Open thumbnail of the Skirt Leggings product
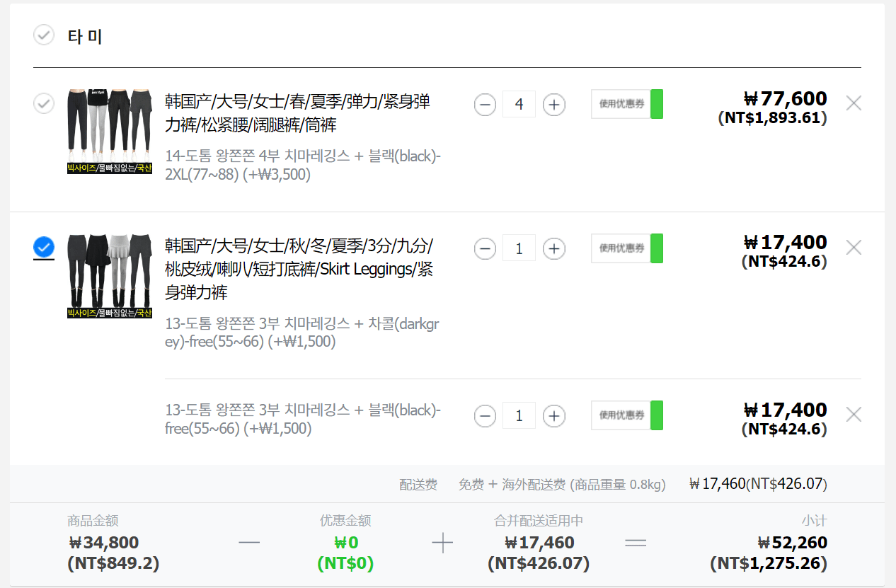Screen dimensions: 896x588 (110, 276)
